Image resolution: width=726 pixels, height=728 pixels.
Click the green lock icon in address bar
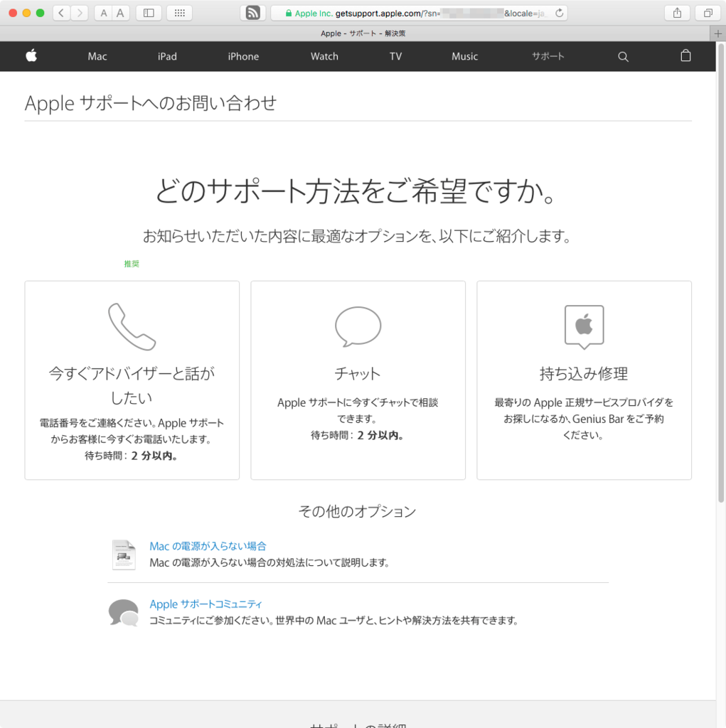click(289, 14)
